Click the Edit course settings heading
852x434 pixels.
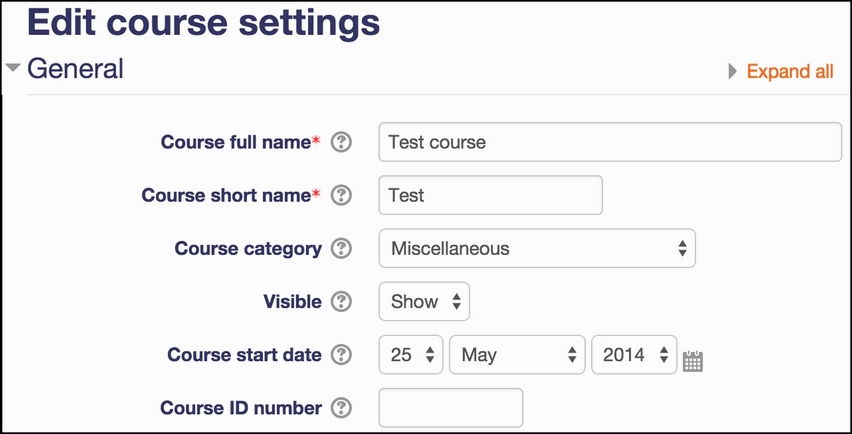(x=204, y=23)
